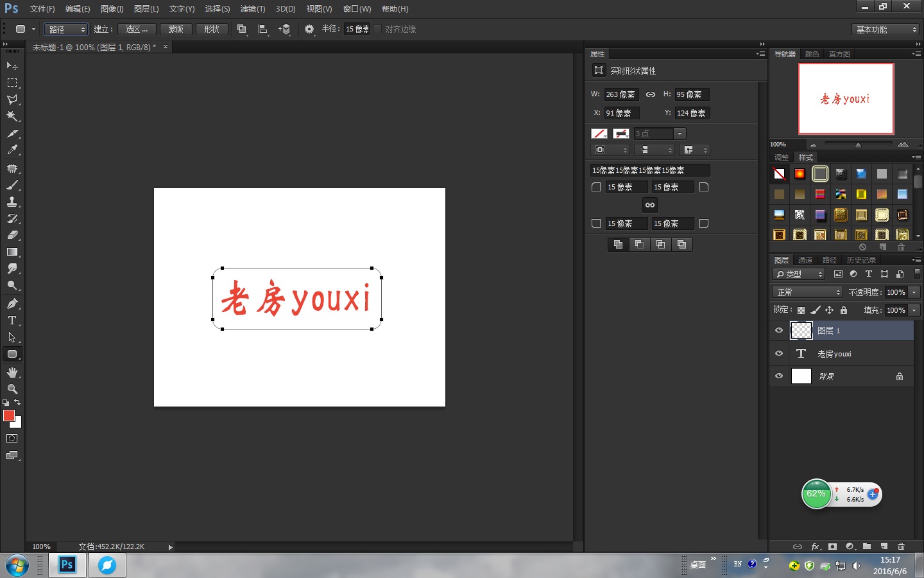This screenshot has height=578, width=924.
Task: Open the 基本功能 workspace dropdown
Action: [x=885, y=28]
